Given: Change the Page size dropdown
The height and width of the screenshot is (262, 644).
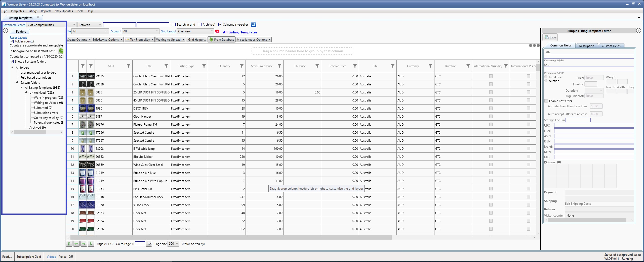Looking at the screenshot, I should pyautogui.click(x=174, y=244).
